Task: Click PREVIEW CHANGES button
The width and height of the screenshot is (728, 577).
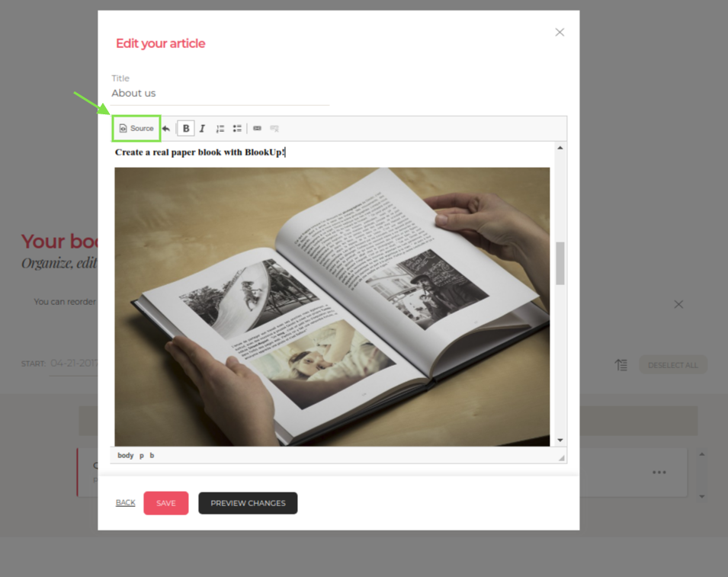Action: [248, 503]
